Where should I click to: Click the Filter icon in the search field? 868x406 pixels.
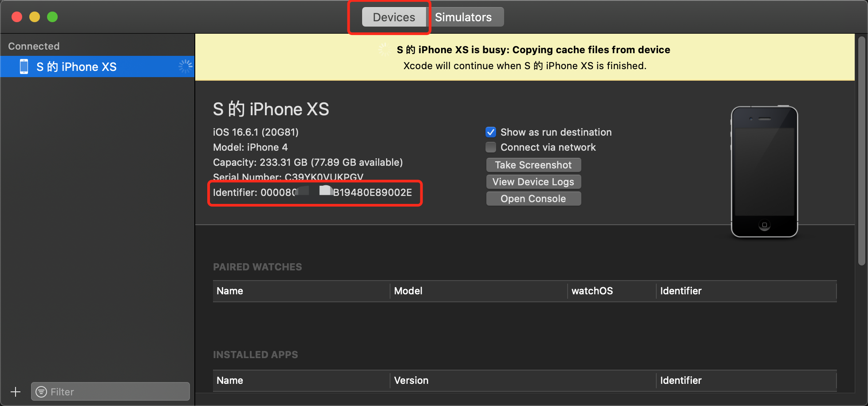41,392
